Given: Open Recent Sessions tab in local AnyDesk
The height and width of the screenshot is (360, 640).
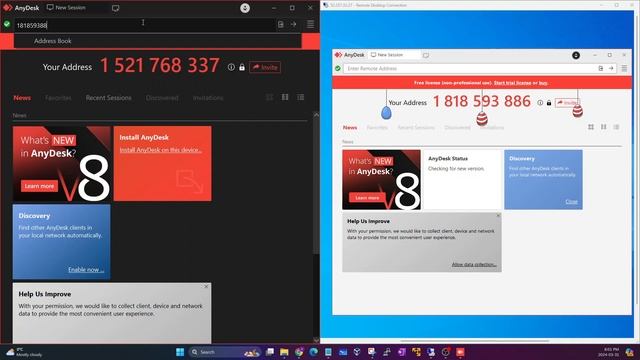Looking at the screenshot, I should coord(109,98).
